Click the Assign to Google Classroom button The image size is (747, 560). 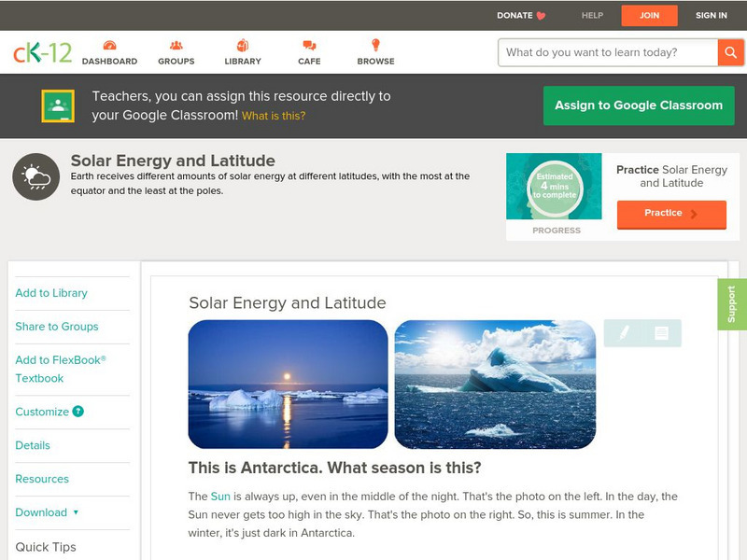[x=639, y=105]
